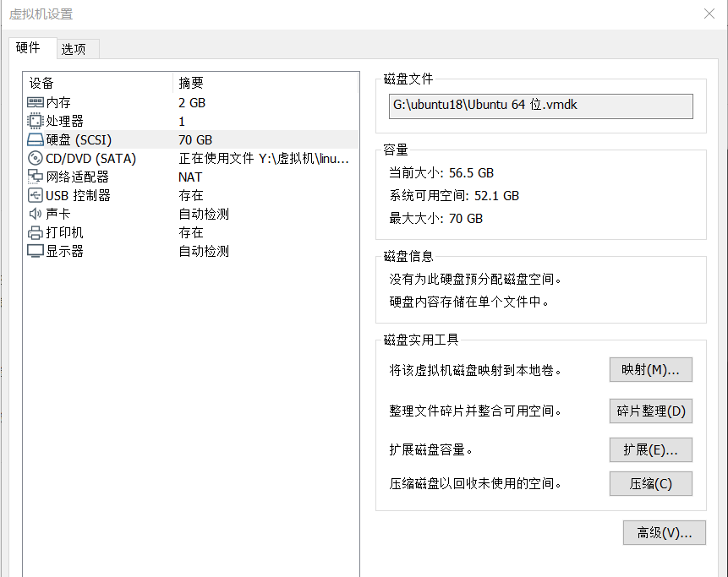Screen dimensions: 728x577
Task: Select the display (显示器) monitor icon
Action: click(x=36, y=251)
